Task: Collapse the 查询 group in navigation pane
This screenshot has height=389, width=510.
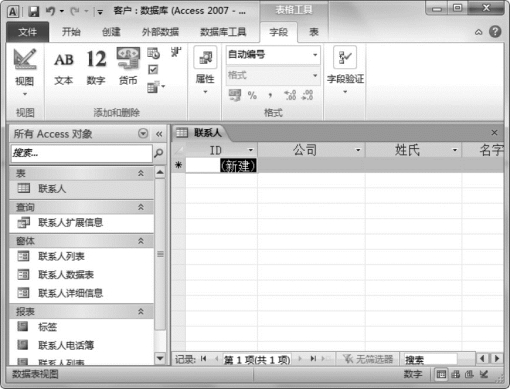Action: click(x=141, y=207)
